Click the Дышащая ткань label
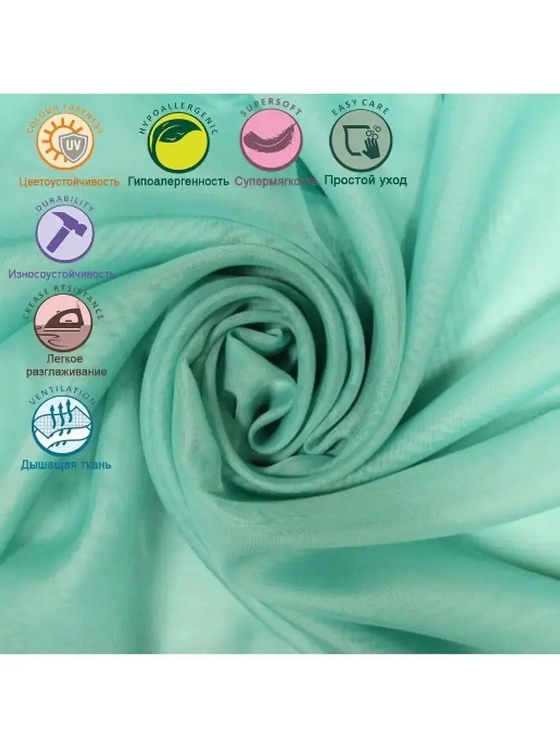The image size is (560, 747). 66,465
